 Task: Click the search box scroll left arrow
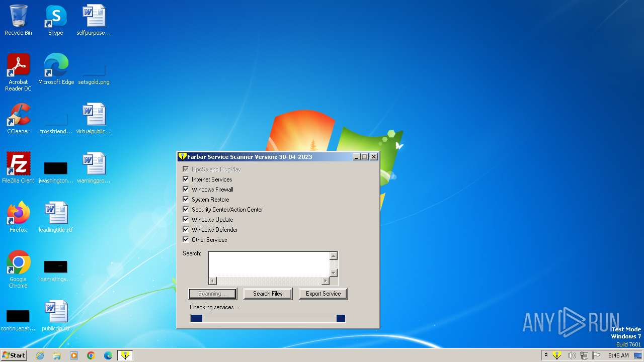(x=213, y=281)
